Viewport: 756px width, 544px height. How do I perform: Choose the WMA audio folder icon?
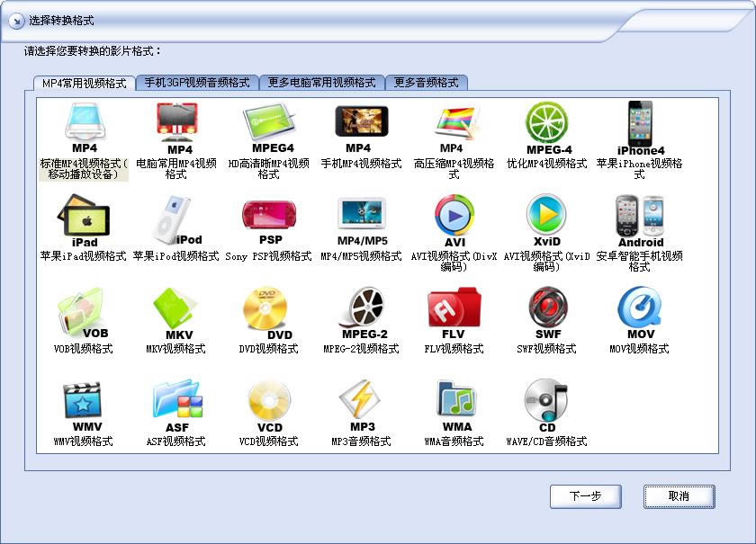[455, 406]
